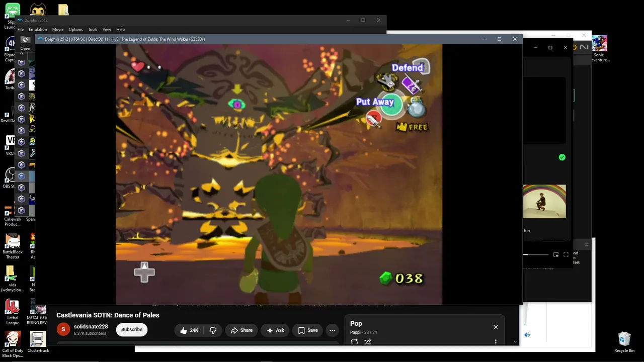The width and height of the screenshot is (644, 362).
Task: Open the Movie menu in Dolphin
Action: coord(58,30)
